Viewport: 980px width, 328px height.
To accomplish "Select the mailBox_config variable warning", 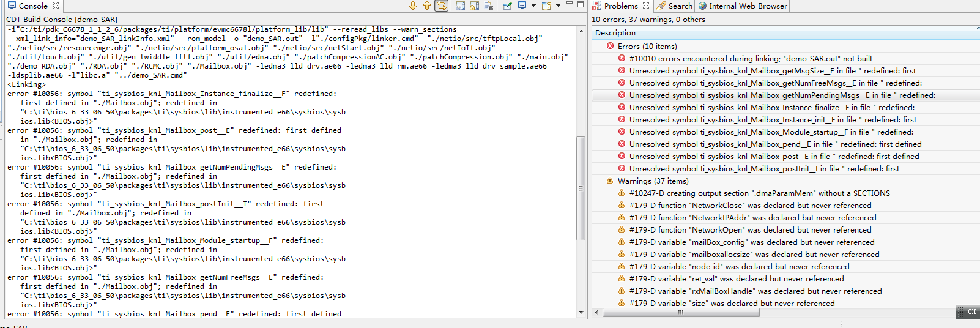I will click(x=785, y=242).
